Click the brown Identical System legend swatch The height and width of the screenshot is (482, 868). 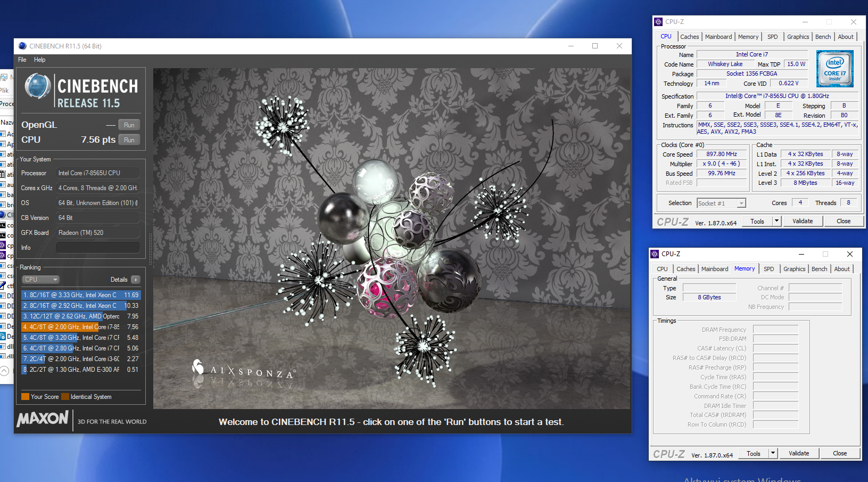(x=65, y=397)
